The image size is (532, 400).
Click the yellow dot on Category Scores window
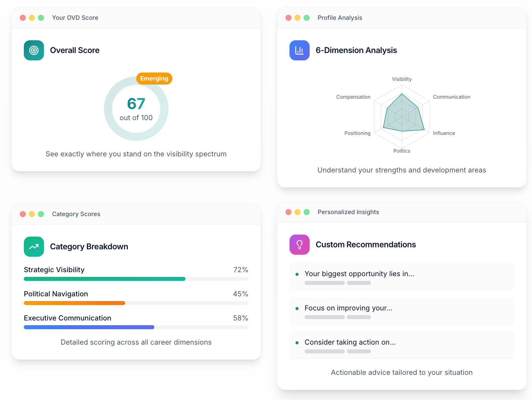coord(32,214)
